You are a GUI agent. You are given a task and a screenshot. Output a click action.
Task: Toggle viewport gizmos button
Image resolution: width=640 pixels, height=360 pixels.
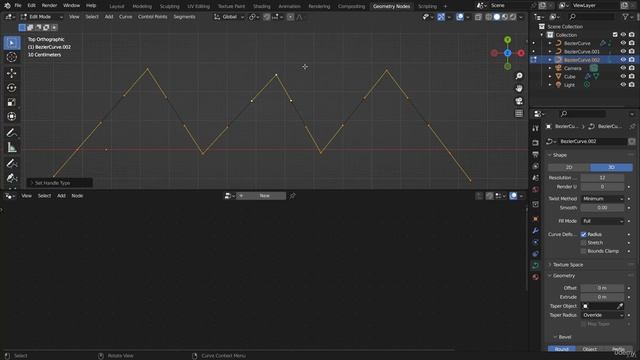(x=441, y=17)
